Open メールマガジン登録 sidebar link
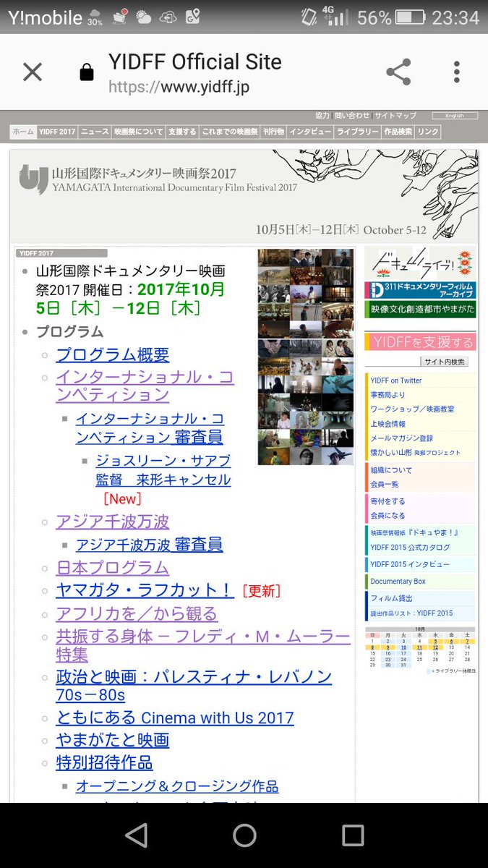This screenshot has height=868, width=488. click(x=402, y=438)
